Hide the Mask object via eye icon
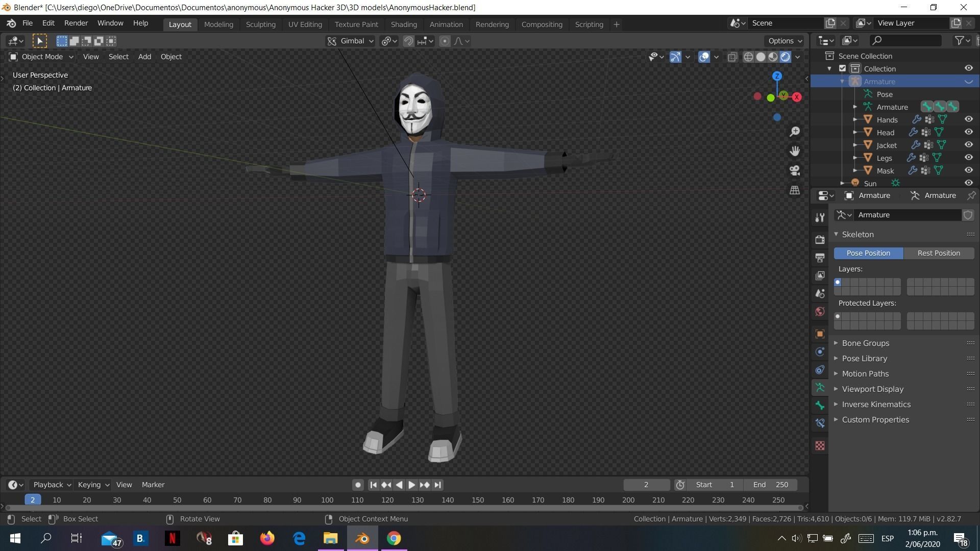Viewport: 980px width, 551px height. tap(968, 170)
